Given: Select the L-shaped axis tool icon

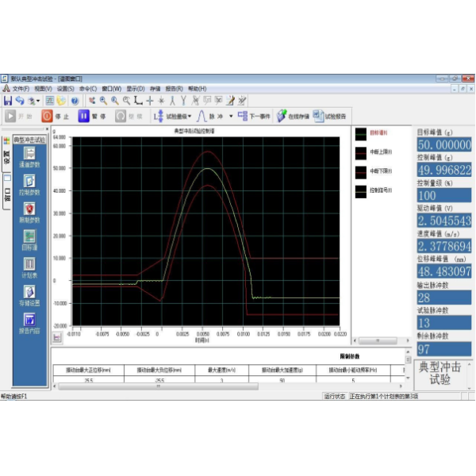Looking at the screenshot, I should [x=138, y=101].
